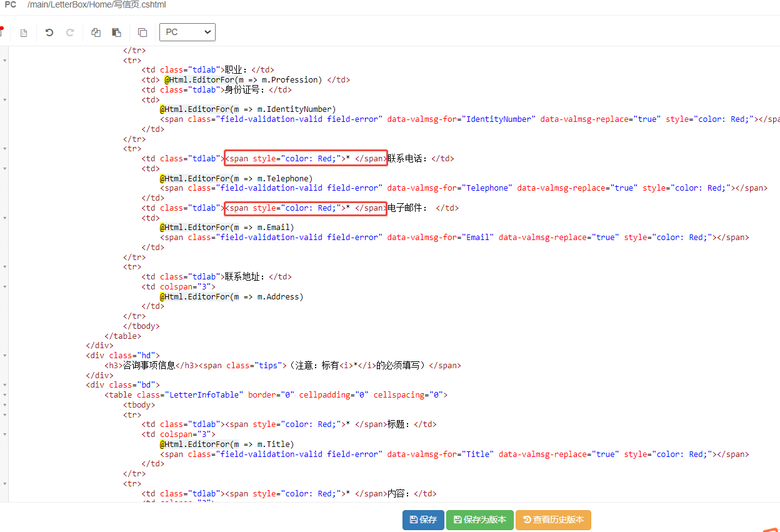Screen dimensions: 780x532
Task: Fold the td containing m.Email editor
Action: point(5,218)
